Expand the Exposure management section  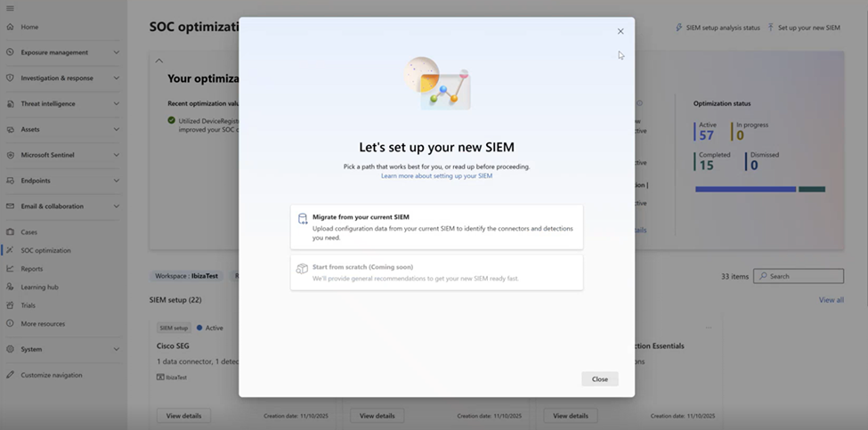click(117, 53)
